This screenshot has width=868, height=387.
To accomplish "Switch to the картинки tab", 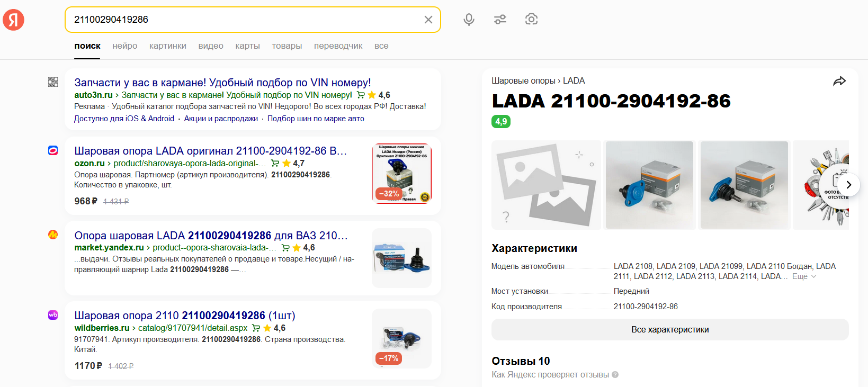I will (x=168, y=46).
